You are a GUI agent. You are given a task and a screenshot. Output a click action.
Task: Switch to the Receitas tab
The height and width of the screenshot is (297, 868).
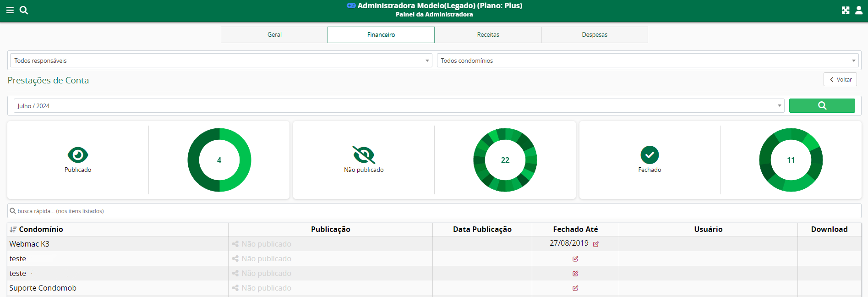488,35
